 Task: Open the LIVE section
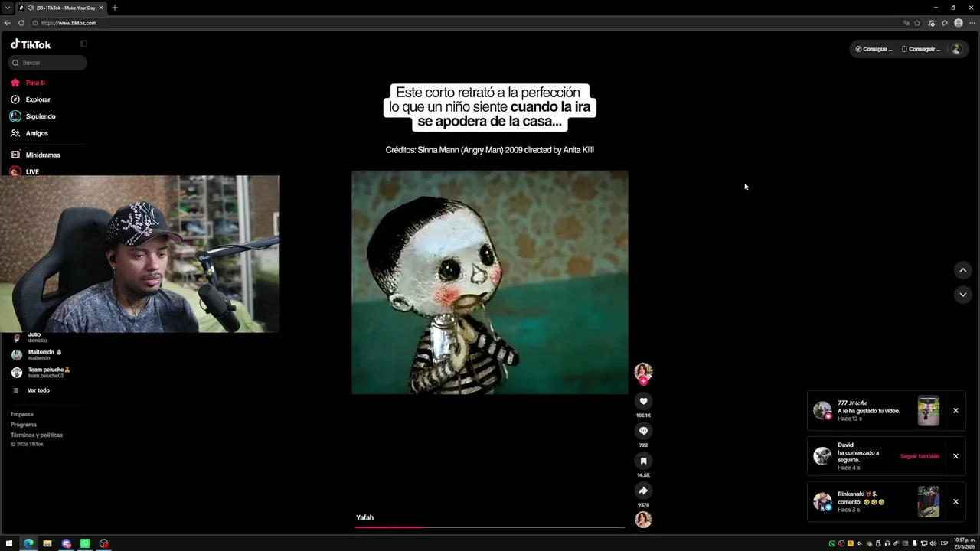click(x=32, y=171)
